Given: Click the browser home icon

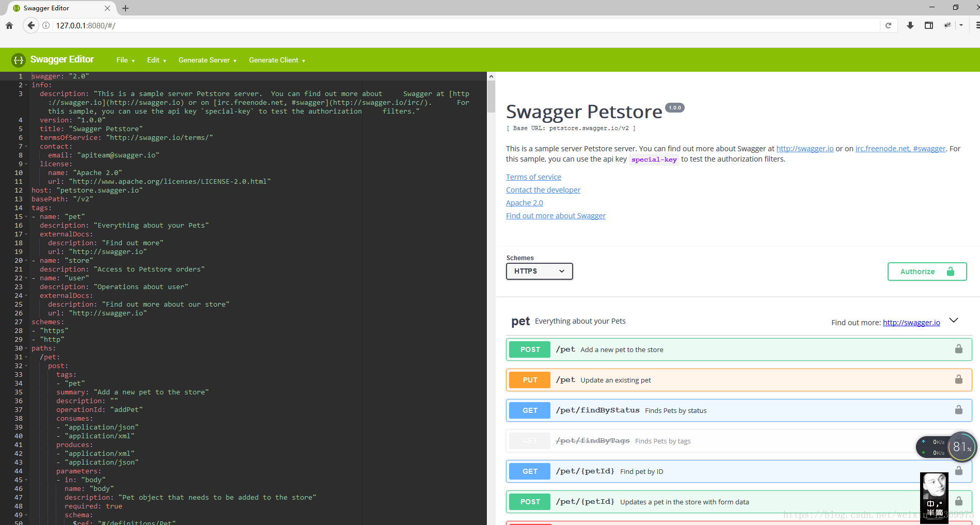Looking at the screenshot, I should (9, 25).
